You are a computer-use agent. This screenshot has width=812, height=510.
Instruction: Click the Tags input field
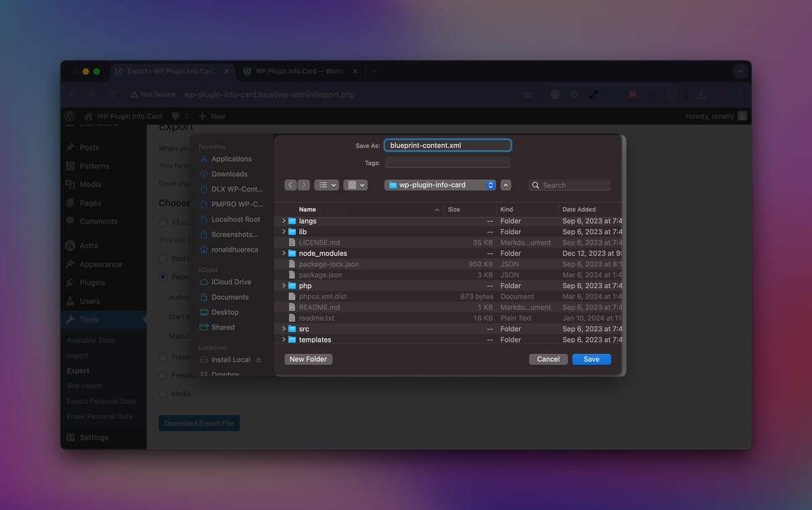[x=447, y=163]
